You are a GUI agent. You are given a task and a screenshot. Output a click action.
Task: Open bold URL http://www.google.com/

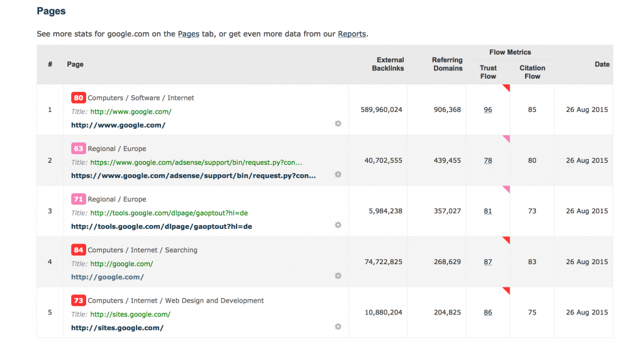[118, 125]
